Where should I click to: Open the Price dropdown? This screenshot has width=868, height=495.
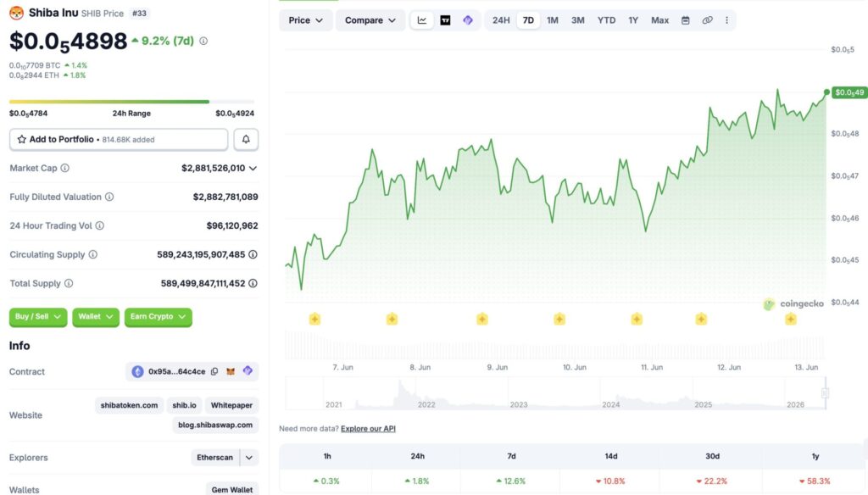click(x=305, y=20)
